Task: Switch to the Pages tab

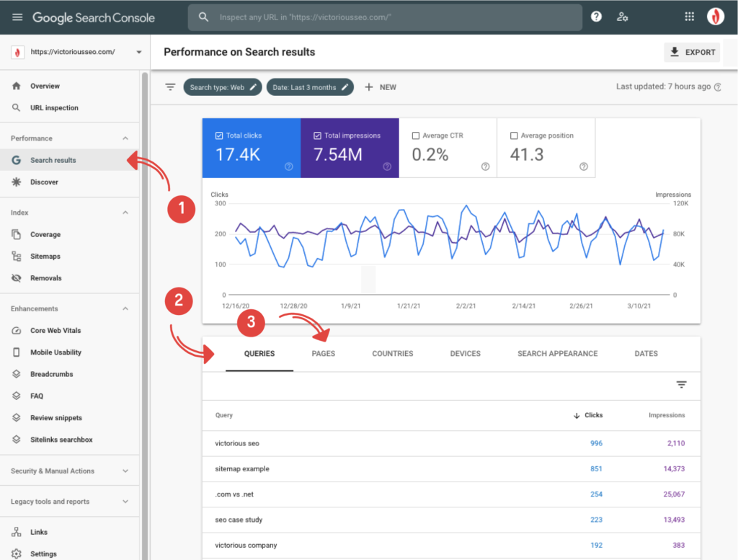Action: [324, 354]
